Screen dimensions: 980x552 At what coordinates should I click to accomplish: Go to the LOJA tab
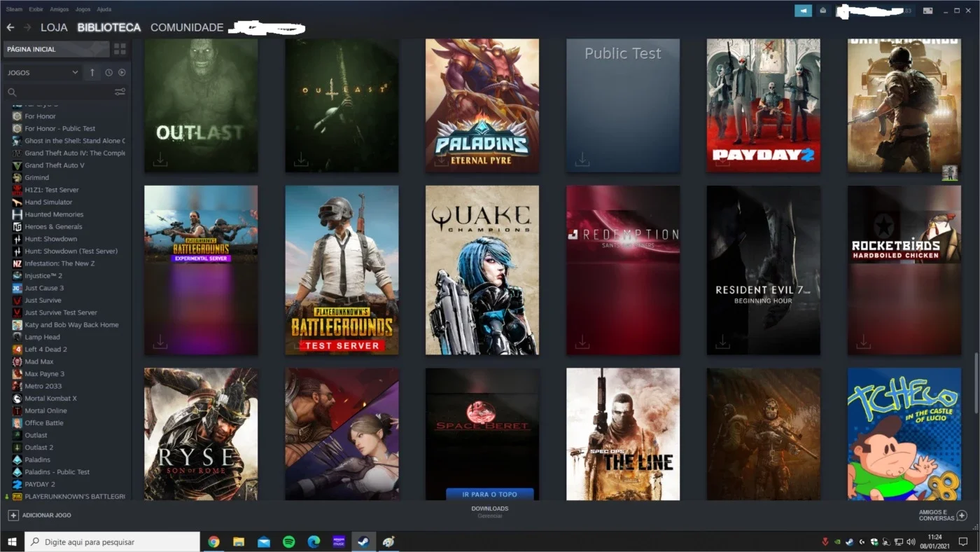[54, 27]
